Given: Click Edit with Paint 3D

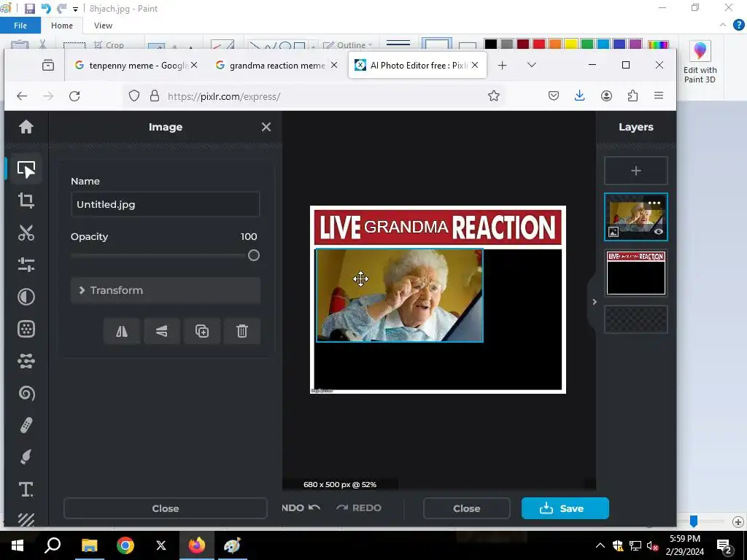Looking at the screenshot, I should point(700,63).
